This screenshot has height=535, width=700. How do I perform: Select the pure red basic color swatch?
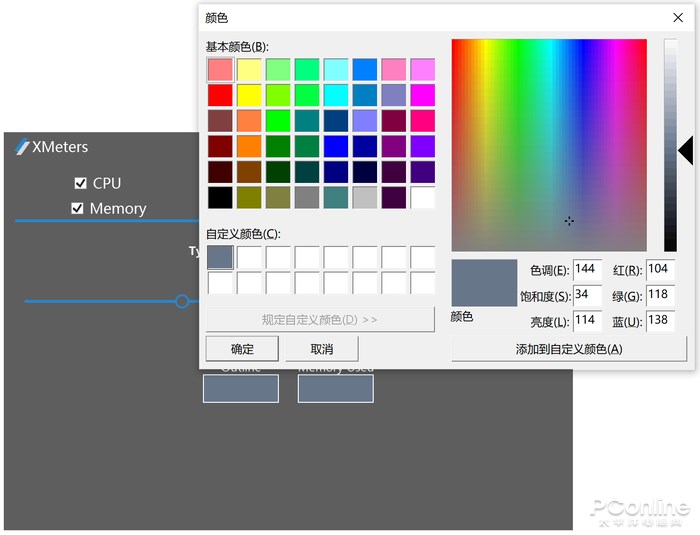[220, 95]
